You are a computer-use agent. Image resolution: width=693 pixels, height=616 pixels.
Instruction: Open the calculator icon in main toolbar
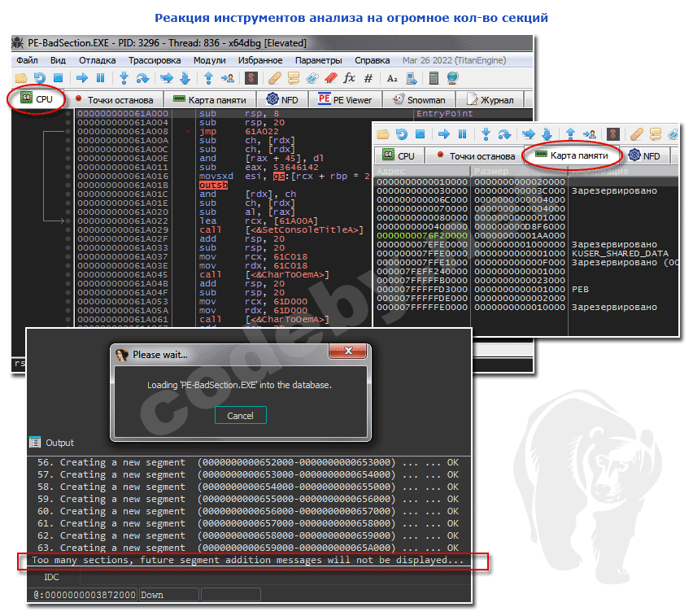(x=434, y=78)
